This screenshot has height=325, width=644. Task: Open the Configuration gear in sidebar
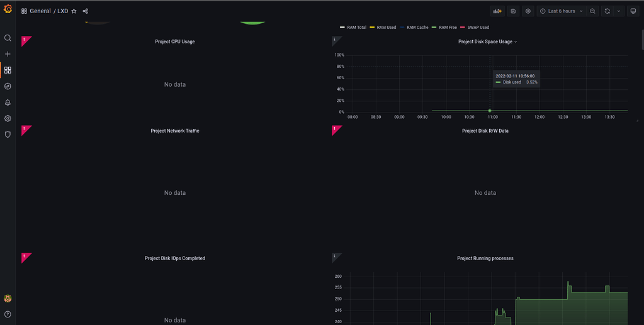(x=8, y=118)
